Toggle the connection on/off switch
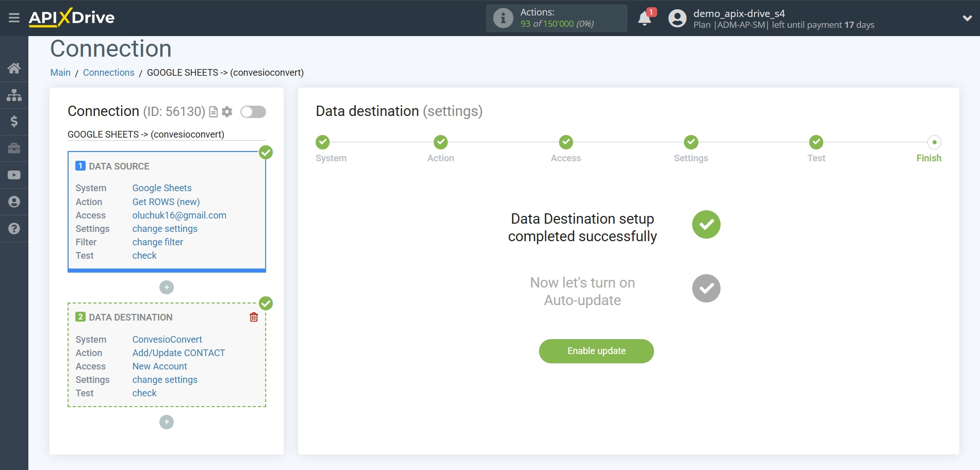Screen dimensions: 980x470 pos(253,112)
